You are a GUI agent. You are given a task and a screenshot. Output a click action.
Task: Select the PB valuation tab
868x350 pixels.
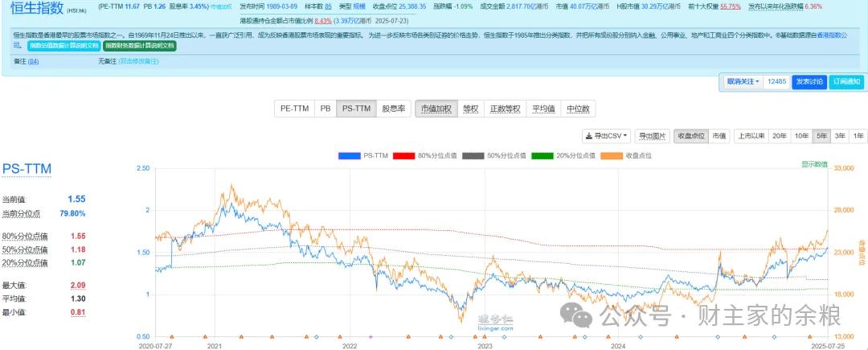(x=325, y=109)
